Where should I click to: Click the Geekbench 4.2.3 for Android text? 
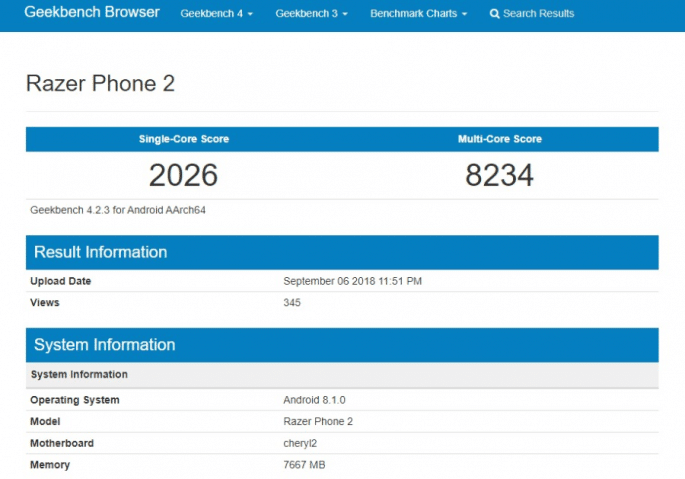coord(118,210)
